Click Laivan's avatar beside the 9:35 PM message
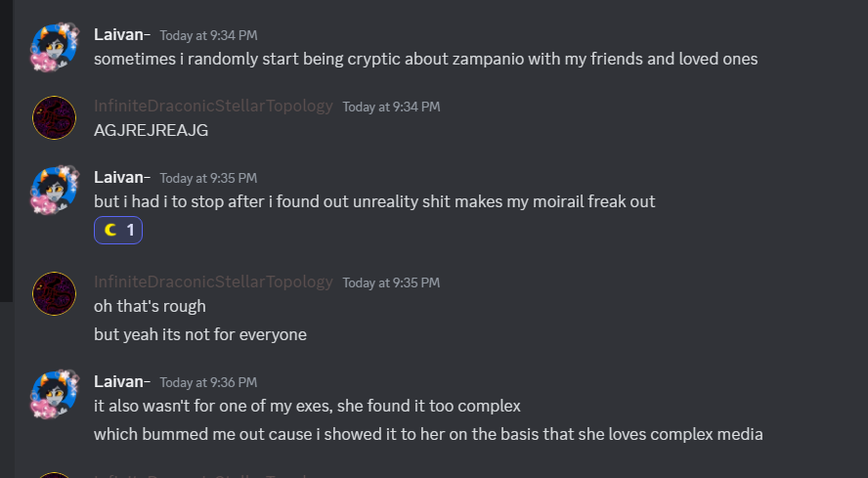This screenshot has width=868, height=478. (55, 190)
